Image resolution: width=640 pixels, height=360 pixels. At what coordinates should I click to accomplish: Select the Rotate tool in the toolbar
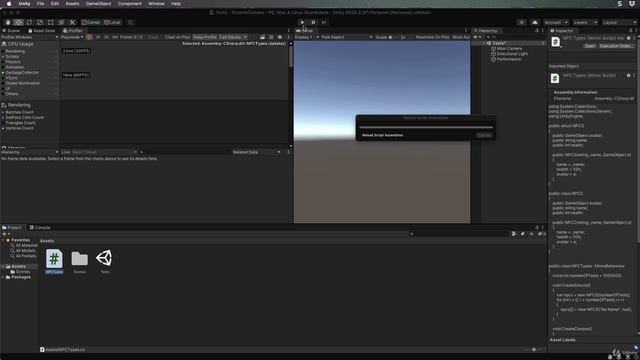click(29, 22)
